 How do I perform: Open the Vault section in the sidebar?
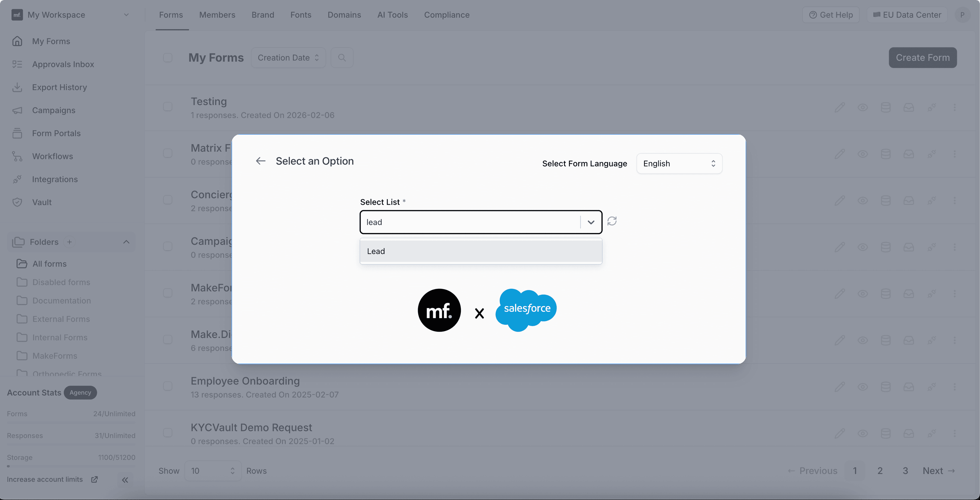coord(42,202)
